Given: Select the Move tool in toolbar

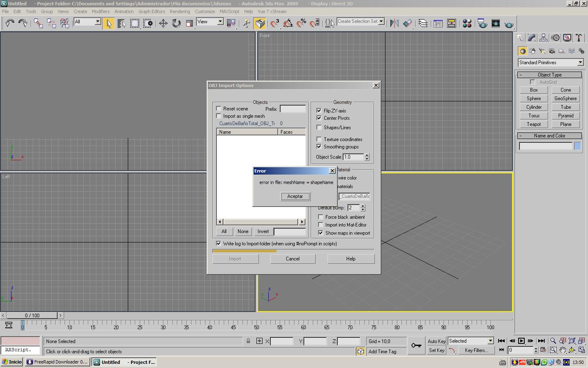Looking at the screenshot, I should coord(163,23).
